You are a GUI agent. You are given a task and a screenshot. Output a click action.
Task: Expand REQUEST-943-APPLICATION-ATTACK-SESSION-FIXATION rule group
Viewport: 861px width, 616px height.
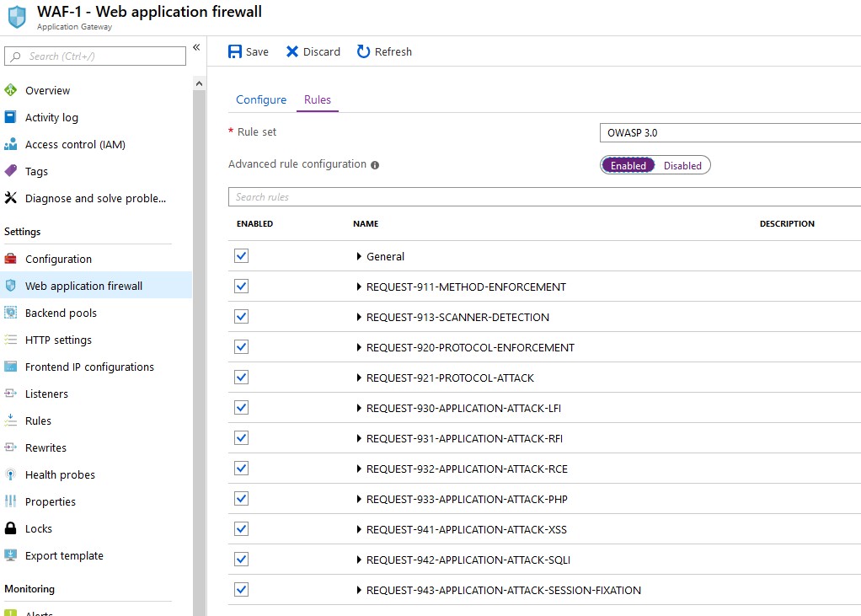[359, 590]
